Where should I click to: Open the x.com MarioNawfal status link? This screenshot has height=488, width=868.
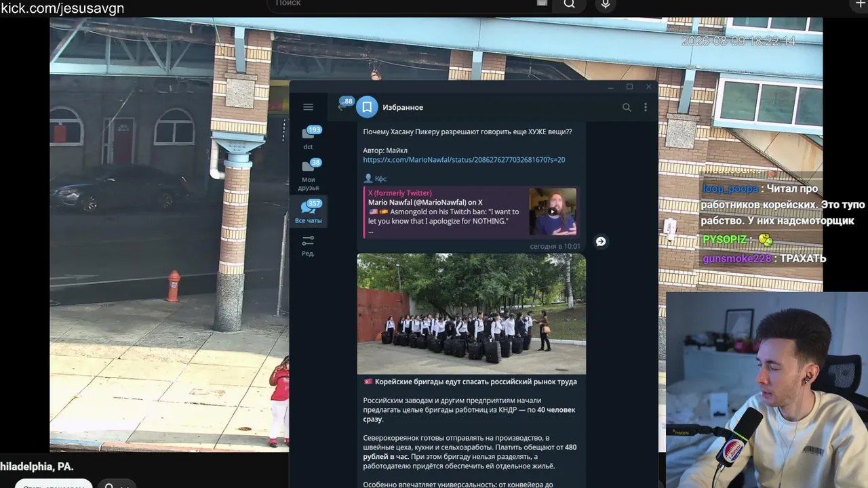click(x=464, y=160)
